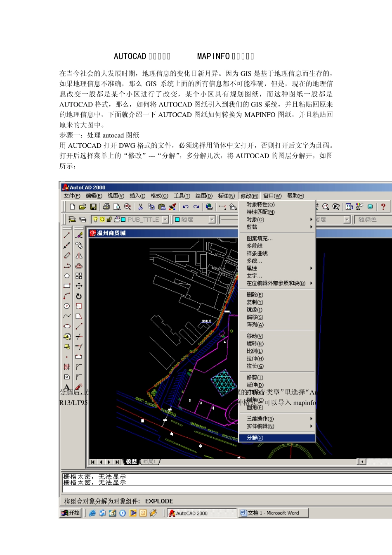Click next-tab arrow in layout tab scroller
392x555 pixels.
point(109,462)
